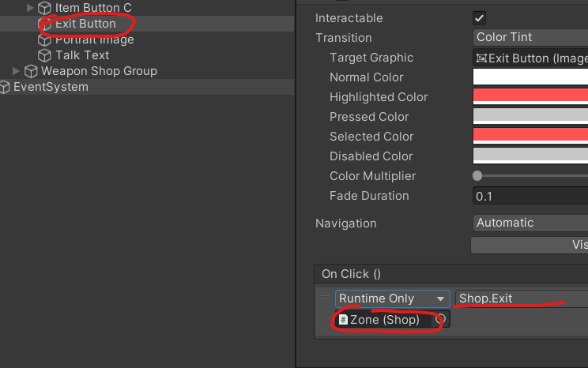The width and height of the screenshot is (588, 368).
Task: Click the Normal Color swatch
Action: click(530, 77)
